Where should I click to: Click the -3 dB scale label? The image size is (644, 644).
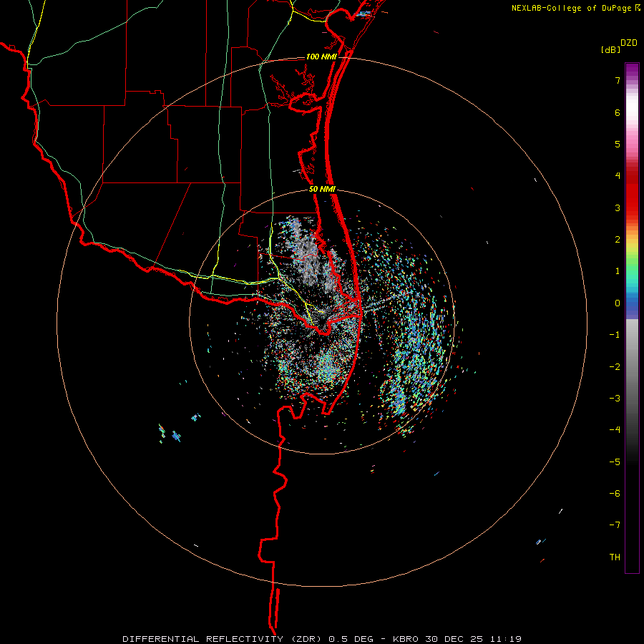615,399
